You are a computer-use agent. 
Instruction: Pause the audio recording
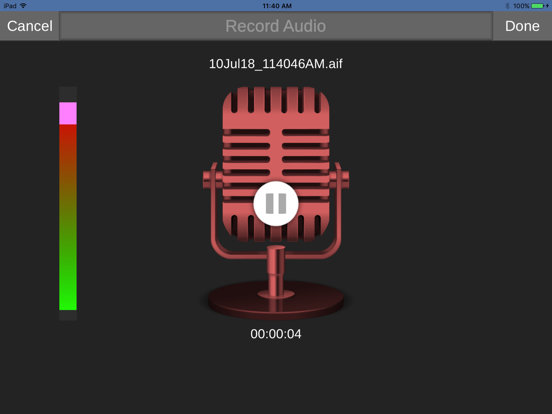pyautogui.click(x=276, y=203)
